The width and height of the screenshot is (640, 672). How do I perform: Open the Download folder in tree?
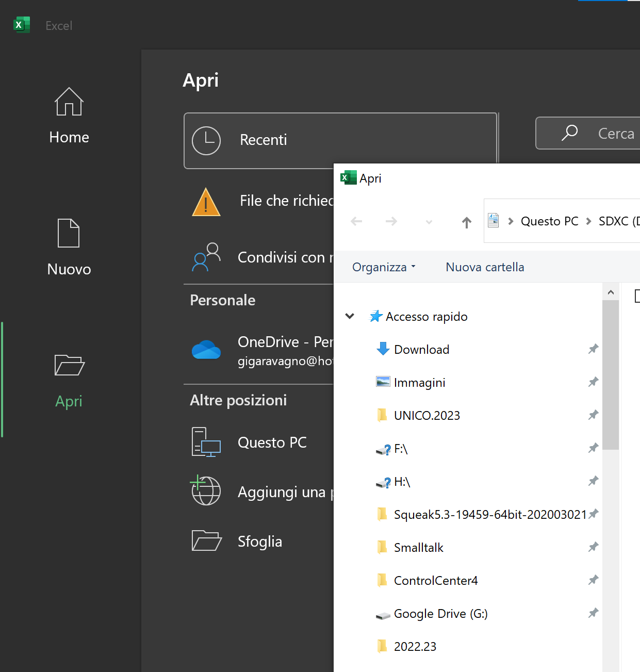pyautogui.click(x=421, y=350)
